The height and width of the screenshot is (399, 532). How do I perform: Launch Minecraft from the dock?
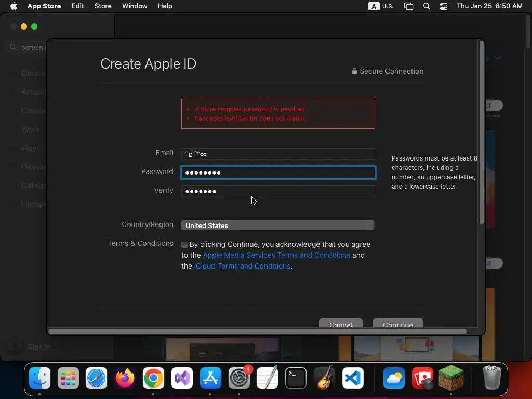(451, 378)
